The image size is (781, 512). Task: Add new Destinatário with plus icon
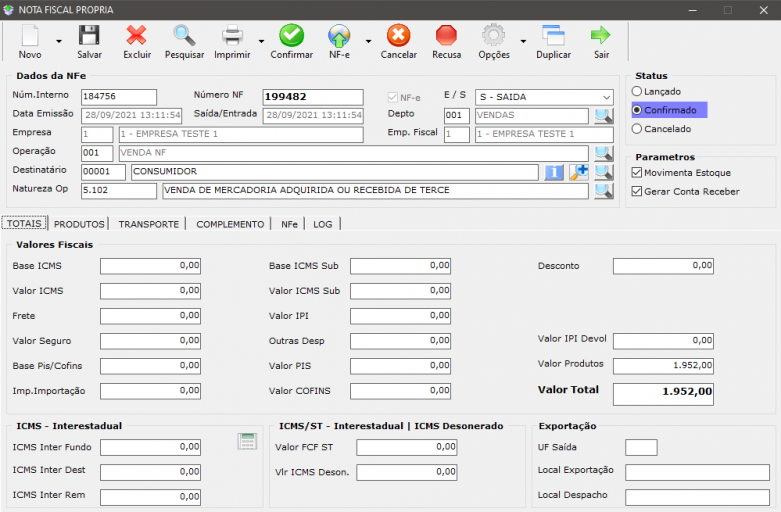579,172
